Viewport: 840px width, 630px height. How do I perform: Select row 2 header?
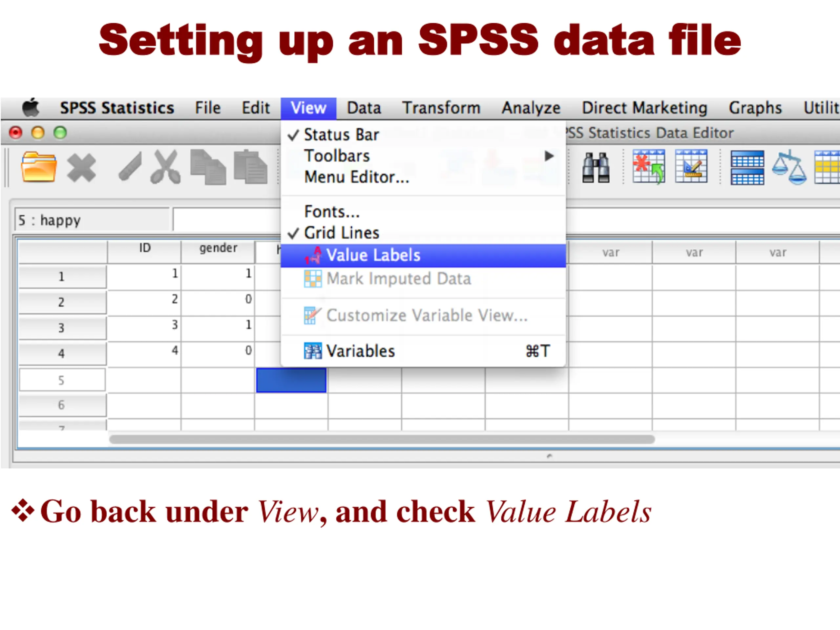(62, 302)
